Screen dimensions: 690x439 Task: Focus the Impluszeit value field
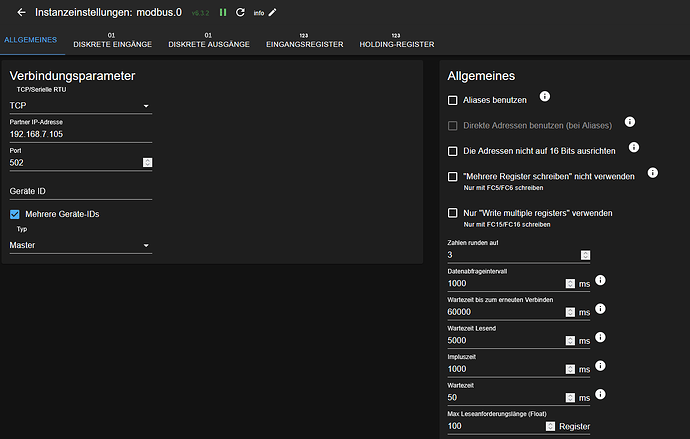[x=506, y=369]
